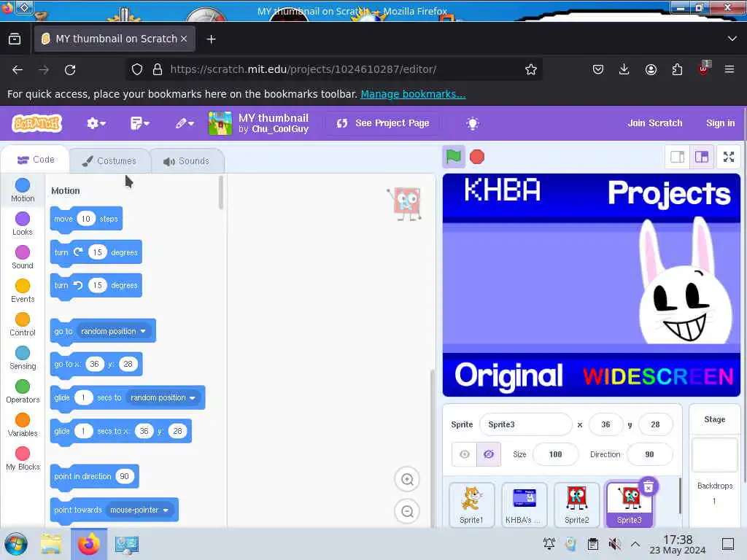Open Tutorials lightbulb icon
Image resolution: width=747 pixels, height=560 pixels.
tap(472, 124)
